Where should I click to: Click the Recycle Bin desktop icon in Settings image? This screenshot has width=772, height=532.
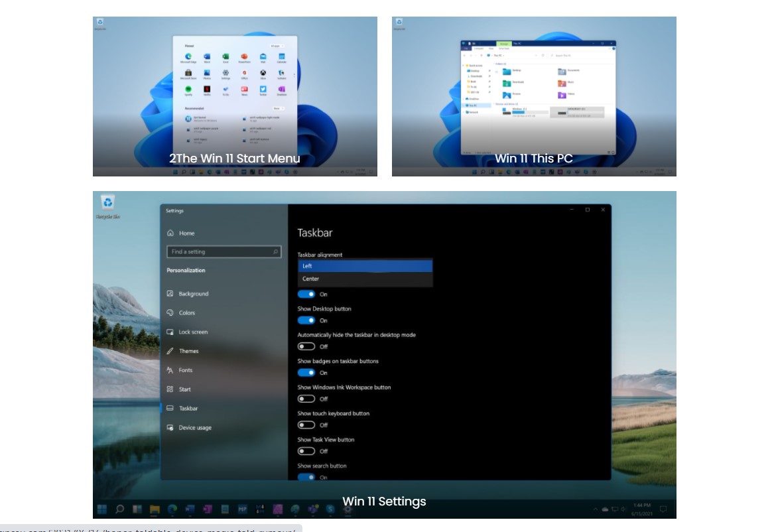(107, 205)
